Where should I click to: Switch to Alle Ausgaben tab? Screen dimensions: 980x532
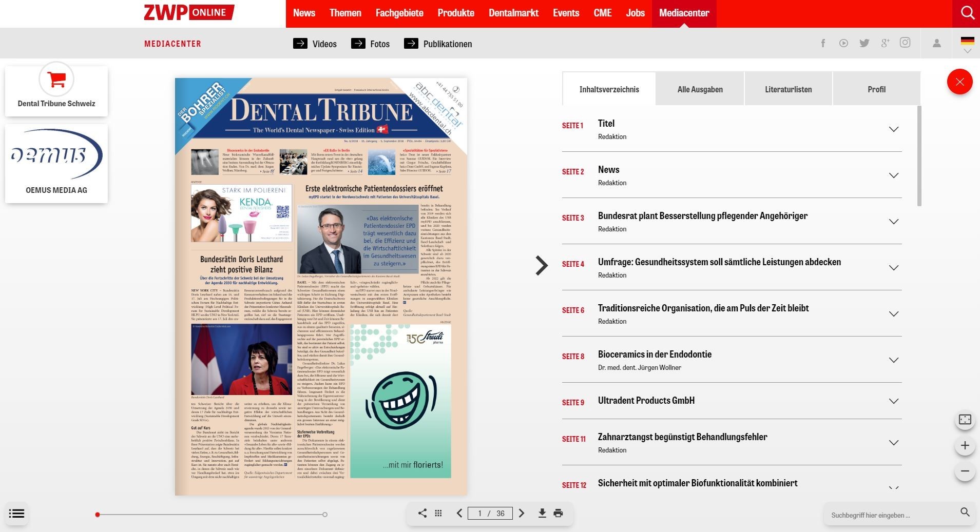coord(700,89)
